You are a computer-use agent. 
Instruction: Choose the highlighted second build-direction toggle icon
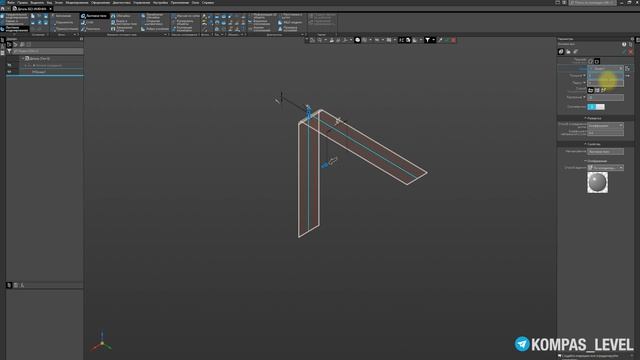pos(597,61)
